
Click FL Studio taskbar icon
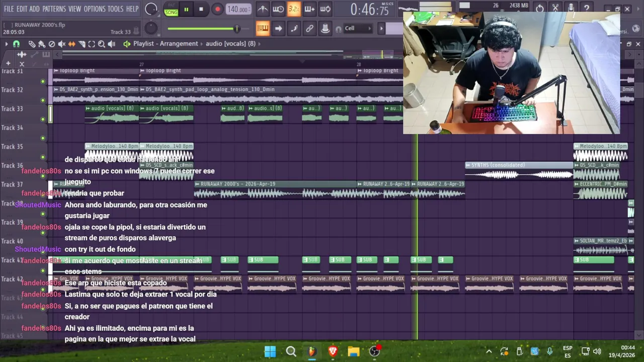pos(312,351)
